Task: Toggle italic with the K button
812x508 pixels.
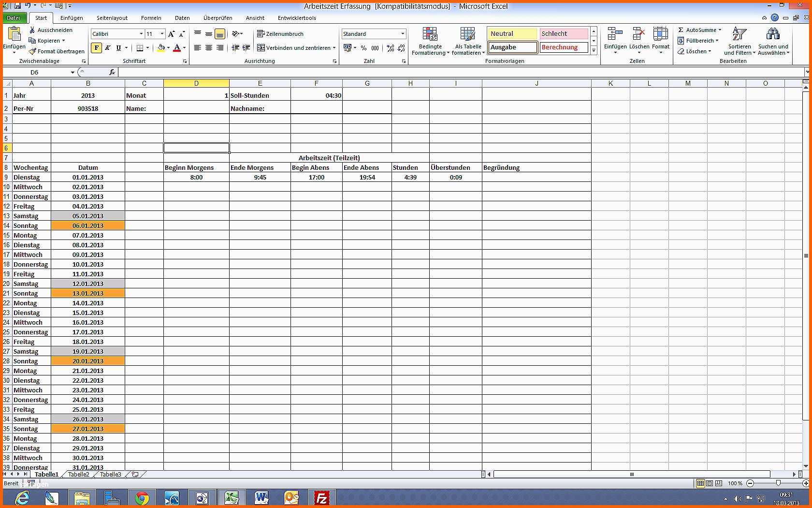Action: 107,48
